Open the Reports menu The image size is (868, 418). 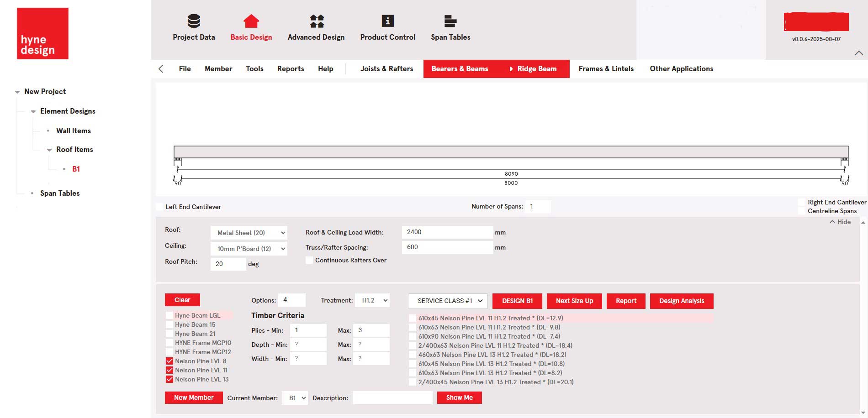pyautogui.click(x=290, y=69)
